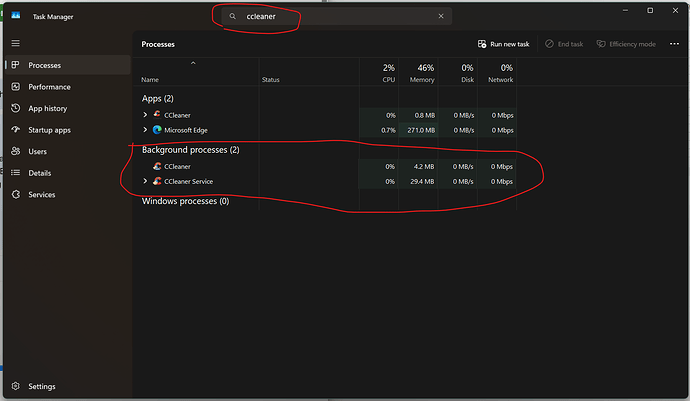Expand the Microsoft Edge row

(145, 130)
